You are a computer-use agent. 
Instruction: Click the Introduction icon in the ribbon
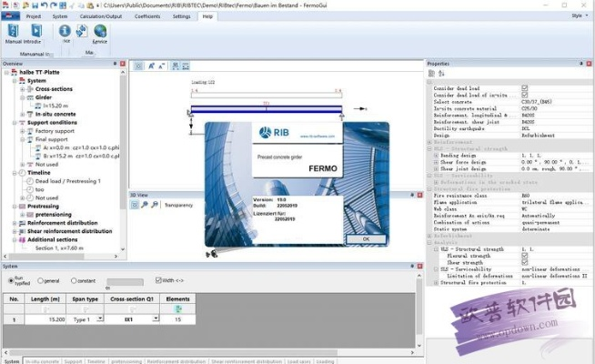pos(33,34)
